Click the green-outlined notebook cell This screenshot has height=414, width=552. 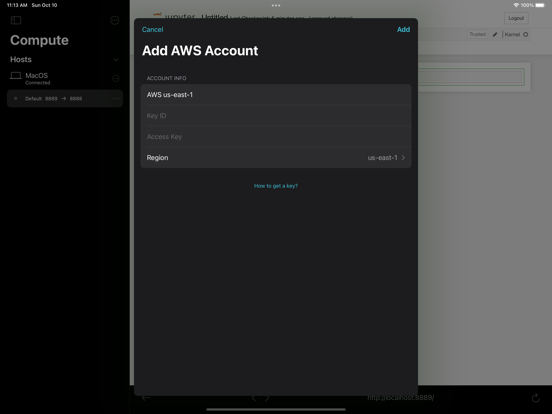pos(471,77)
